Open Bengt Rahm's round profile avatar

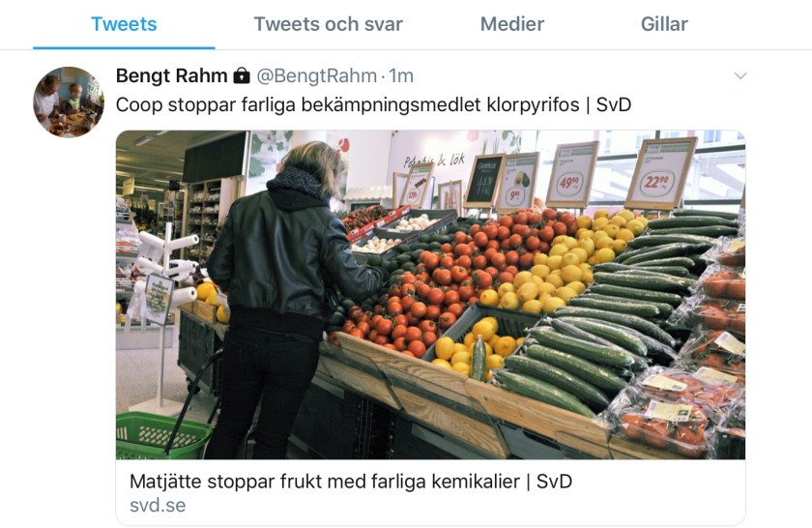pyautogui.click(x=69, y=102)
